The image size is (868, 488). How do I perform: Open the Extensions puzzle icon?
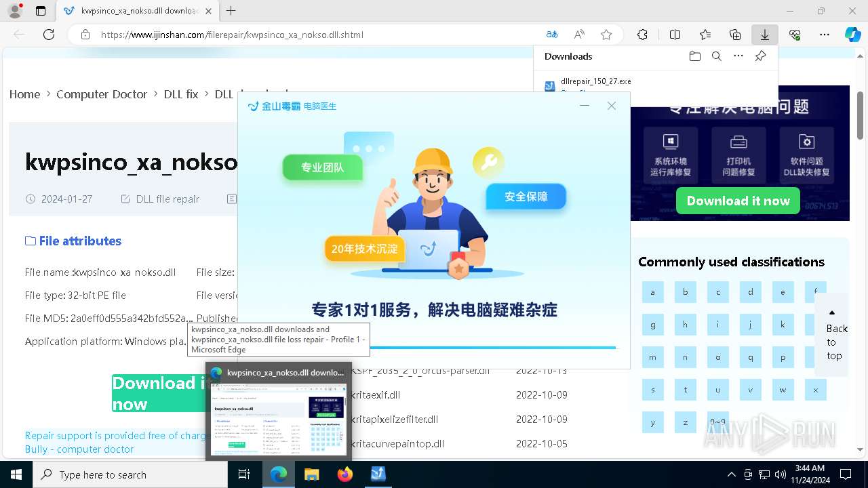click(x=642, y=35)
